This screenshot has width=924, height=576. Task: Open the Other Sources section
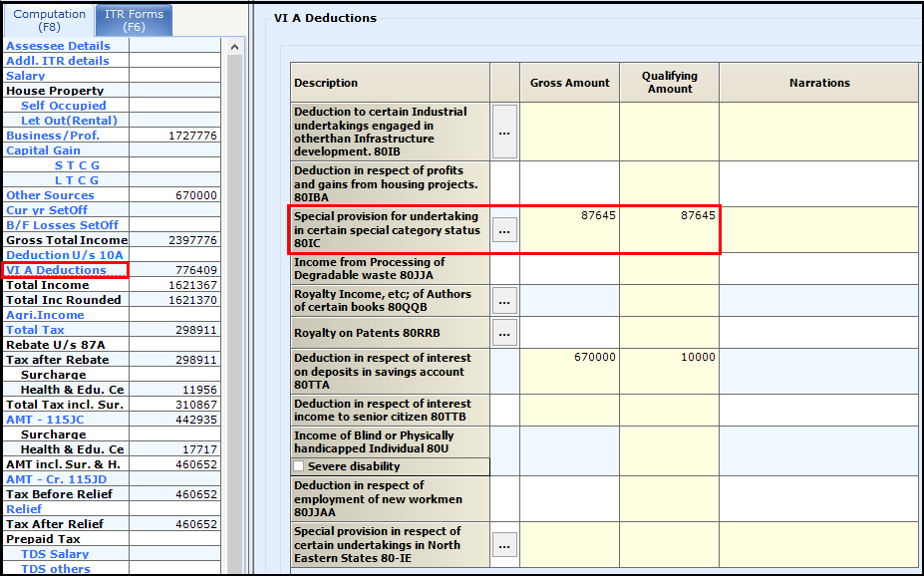pos(50,194)
